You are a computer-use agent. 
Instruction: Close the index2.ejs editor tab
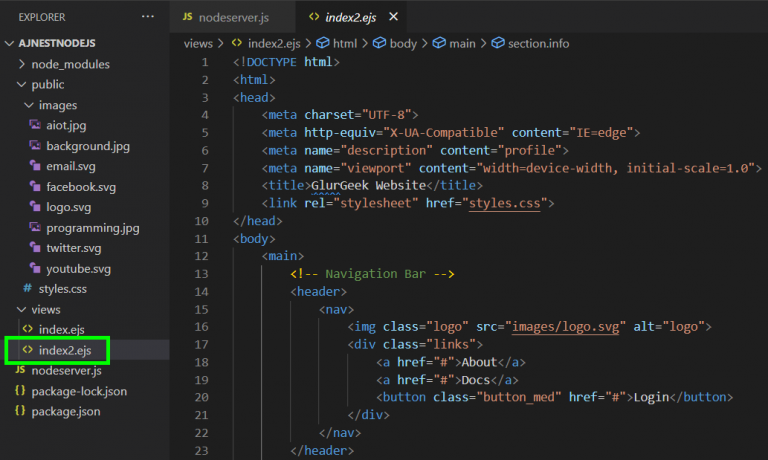tap(392, 17)
